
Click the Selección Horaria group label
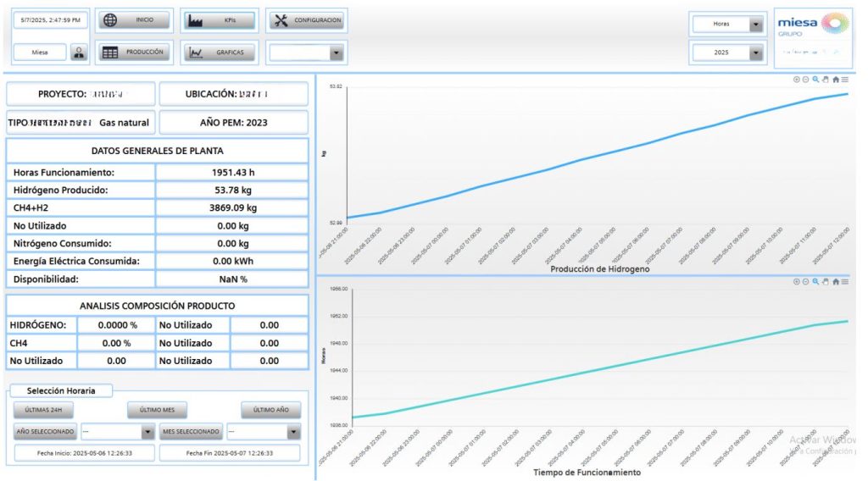(x=61, y=391)
